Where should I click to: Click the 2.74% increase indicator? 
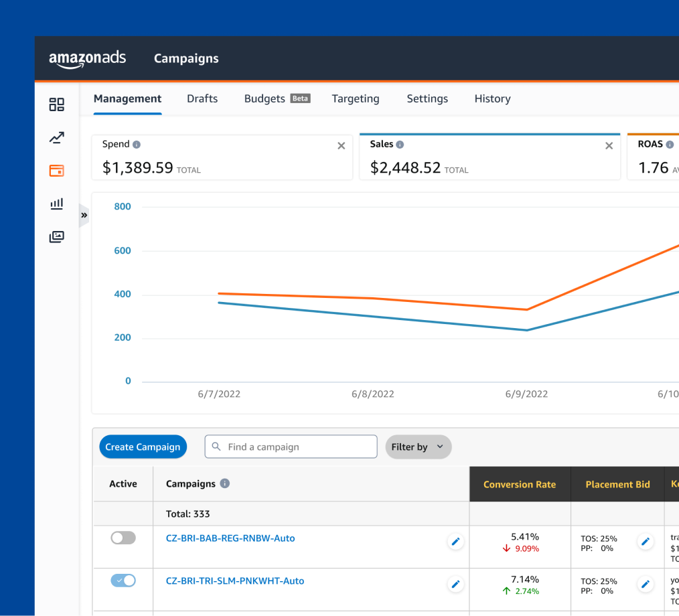coord(521,591)
